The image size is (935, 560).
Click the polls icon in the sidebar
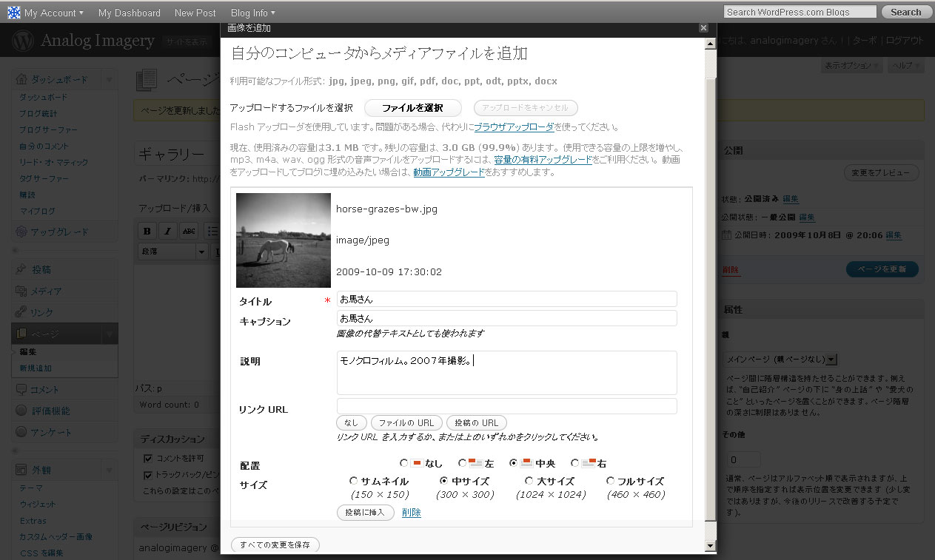(x=21, y=432)
